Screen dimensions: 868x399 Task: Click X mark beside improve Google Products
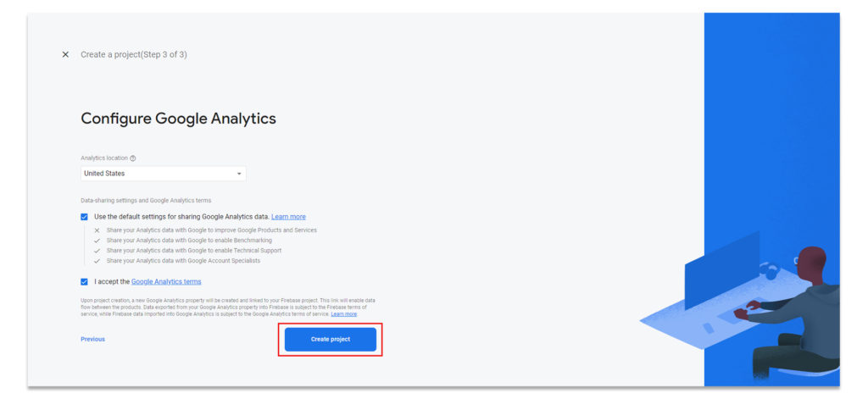[97, 230]
